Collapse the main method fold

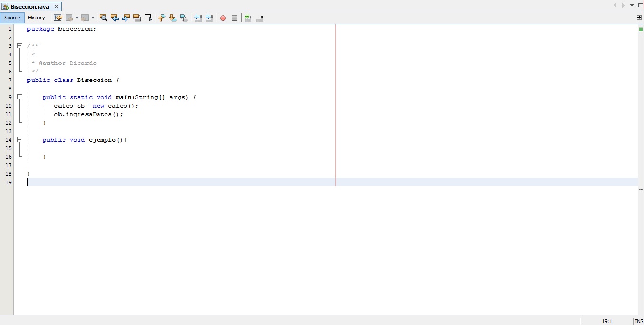click(20, 97)
